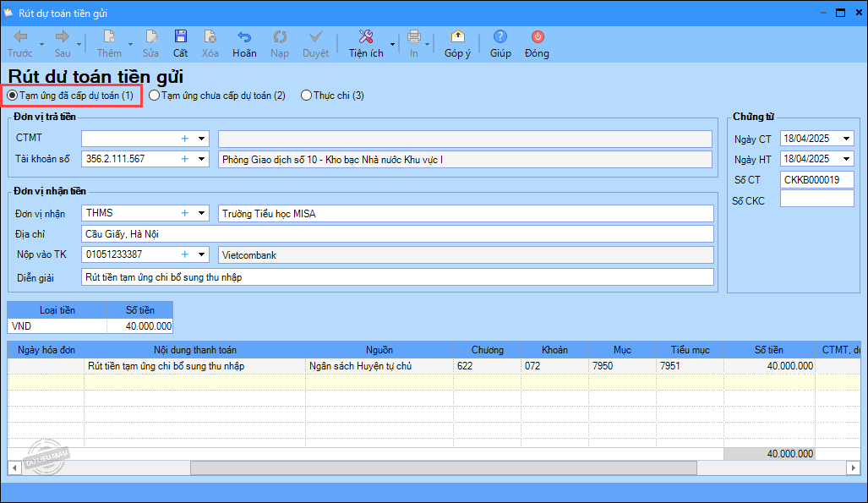Add new deposit account in Nộp vào TK
The width and height of the screenshot is (868, 503).
tap(185, 254)
